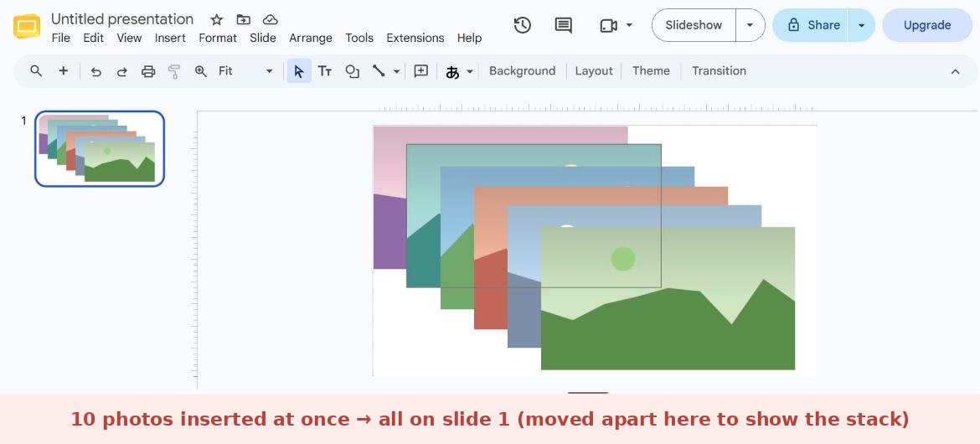Open the comments history icon
Screen dimensions: 980x444
point(563,25)
